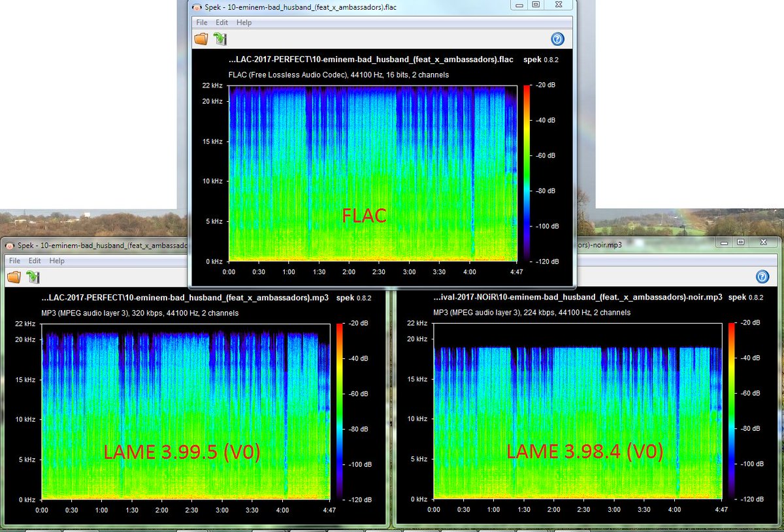Save the FLAC spectrogram using the save icon
This screenshot has height=532, width=784.
point(221,38)
